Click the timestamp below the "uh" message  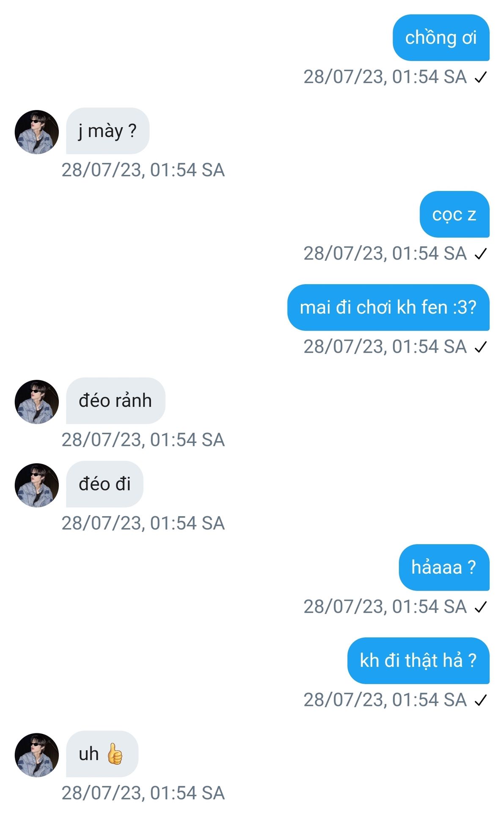[x=143, y=793]
